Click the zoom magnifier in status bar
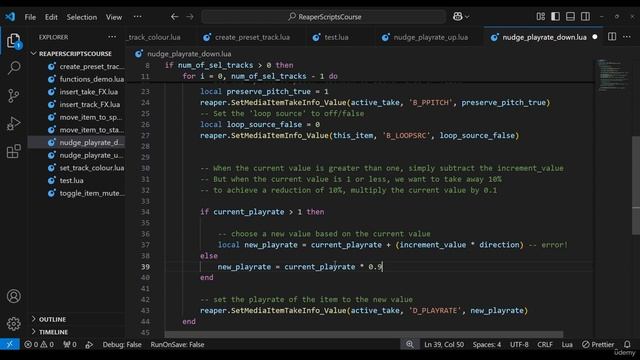 [x=409, y=344]
